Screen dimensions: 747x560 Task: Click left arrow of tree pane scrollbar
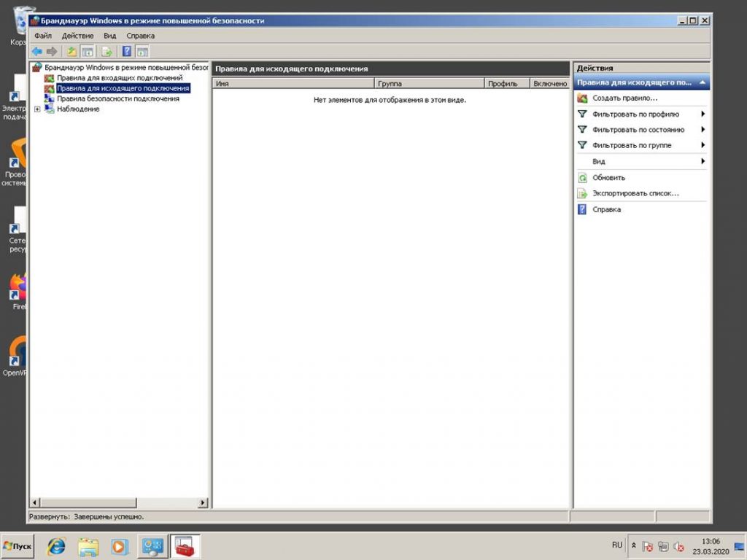pos(35,502)
